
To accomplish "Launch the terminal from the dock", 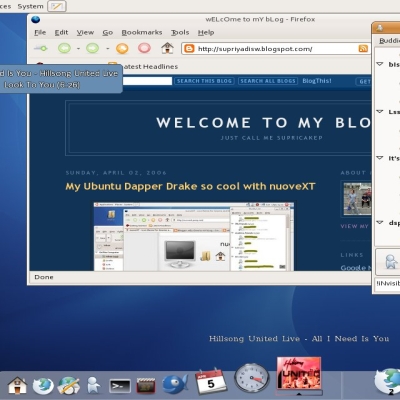I will [x=120, y=386].
